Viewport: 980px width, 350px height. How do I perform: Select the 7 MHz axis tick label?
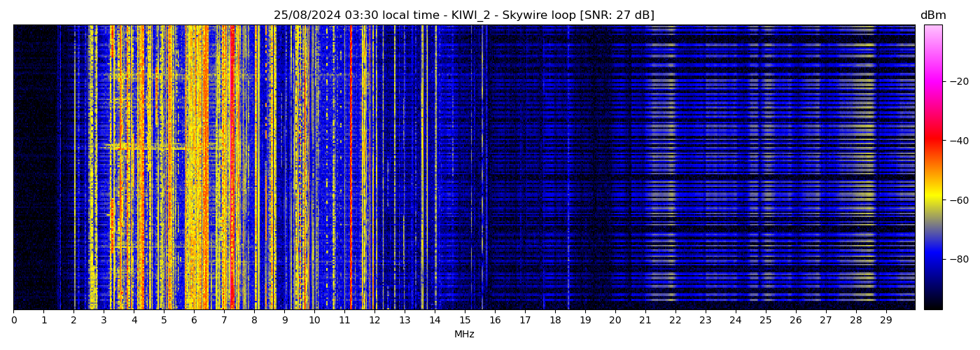[224, 320]
